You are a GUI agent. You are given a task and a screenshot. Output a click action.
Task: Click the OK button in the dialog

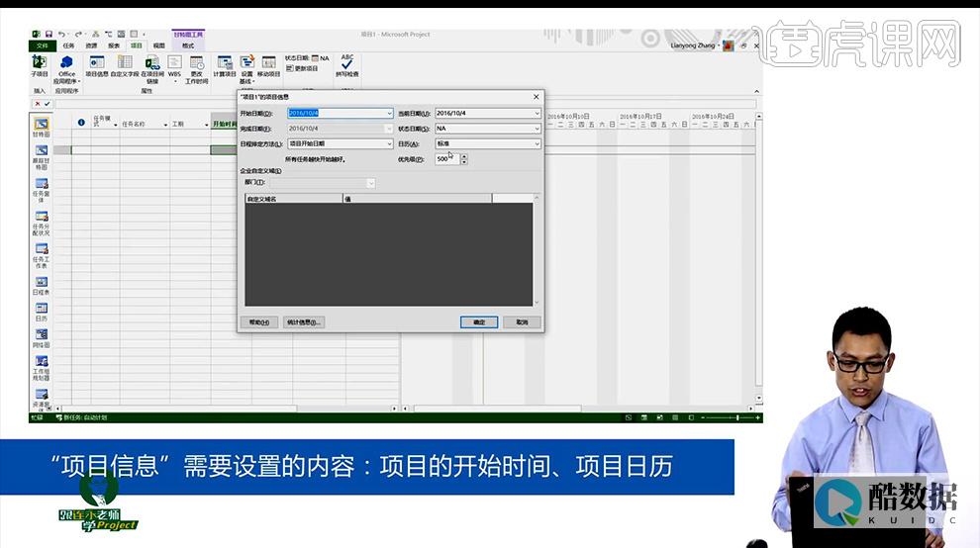(x=479, y=321)
